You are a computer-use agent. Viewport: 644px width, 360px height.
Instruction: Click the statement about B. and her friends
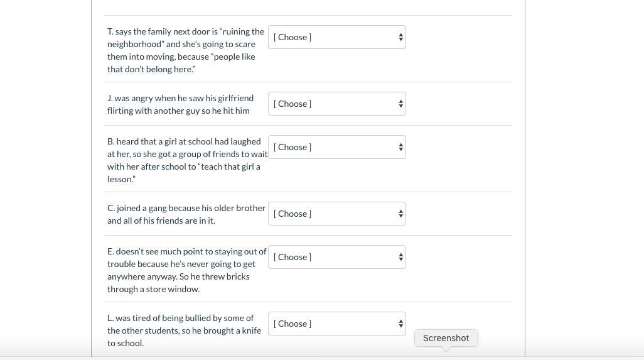point(185,154)
